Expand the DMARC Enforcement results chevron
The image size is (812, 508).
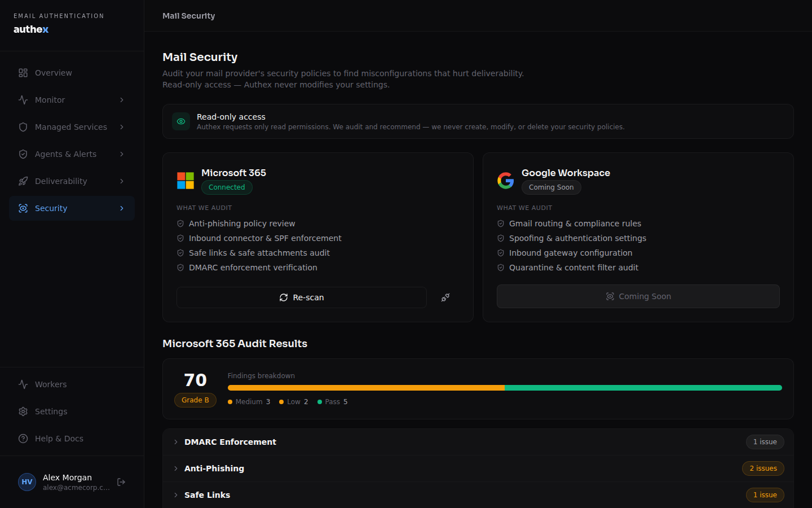point(176,442)
